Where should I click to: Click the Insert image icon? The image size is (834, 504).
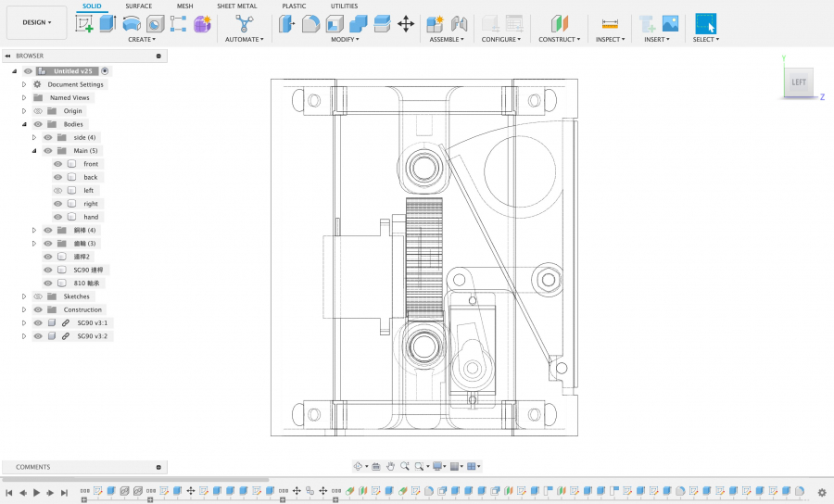tap(670, 24)
